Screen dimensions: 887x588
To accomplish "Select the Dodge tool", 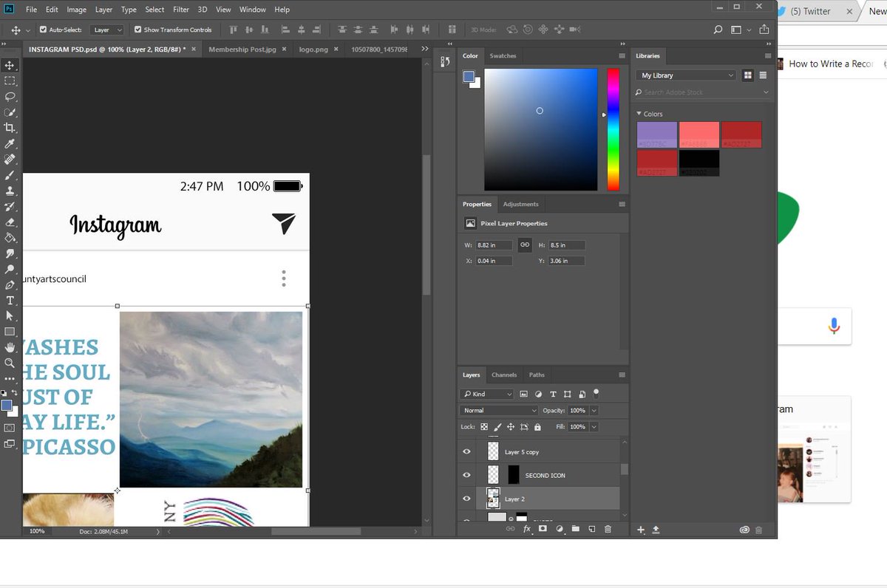I will point(10,269).
